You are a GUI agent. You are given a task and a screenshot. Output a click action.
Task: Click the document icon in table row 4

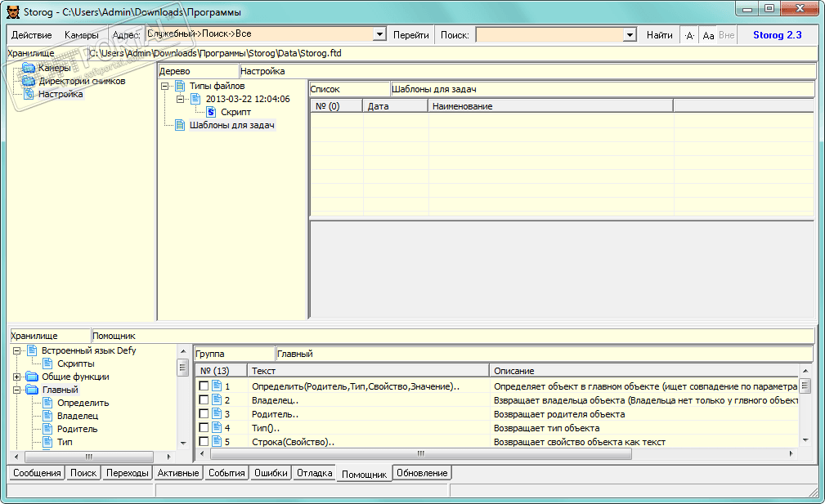[x=217, y=428]
